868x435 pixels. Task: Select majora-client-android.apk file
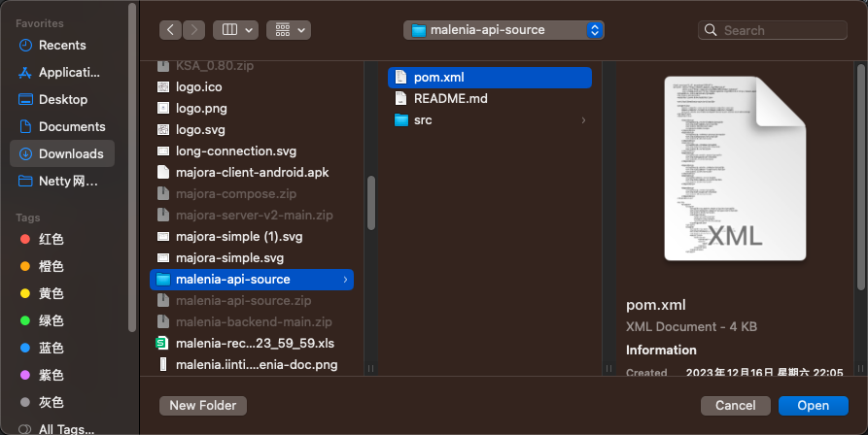(x=252, y=172)
